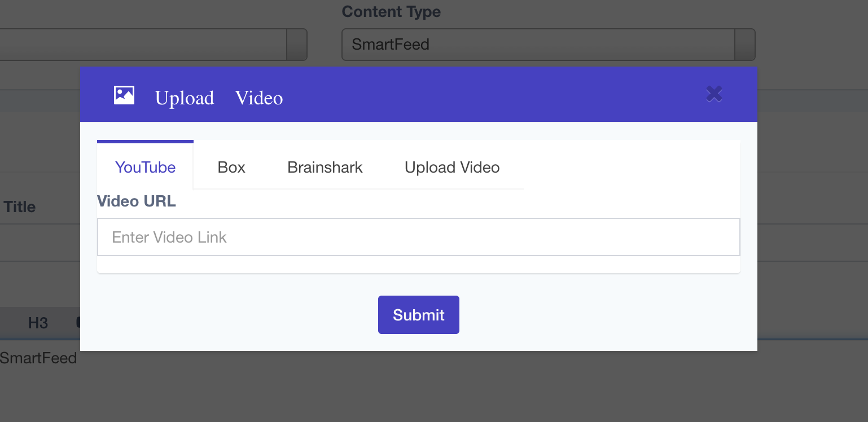
Task: Close the Upload Video dialog
Action: click(714, 94)
